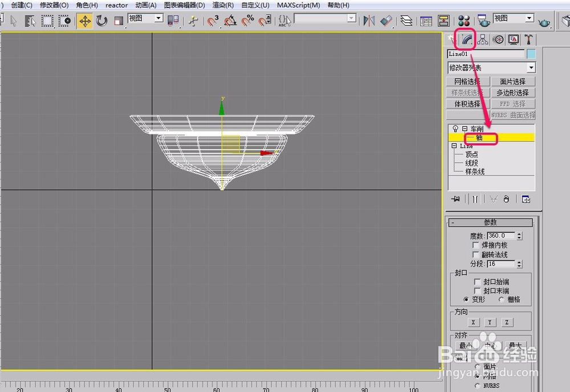The image size is (570, 392).
Task: Click the 分段 spinner arrows
Action: pos(519,264)
